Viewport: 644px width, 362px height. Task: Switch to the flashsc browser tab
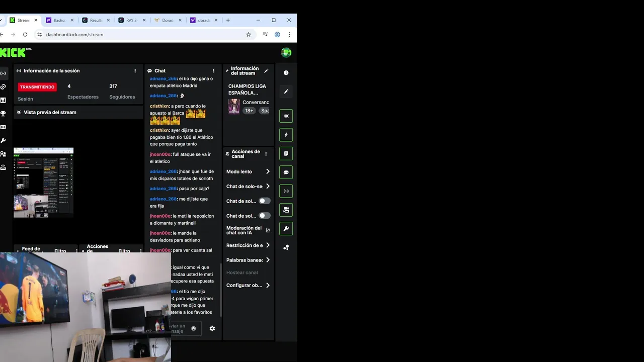(x=59, y=20)
